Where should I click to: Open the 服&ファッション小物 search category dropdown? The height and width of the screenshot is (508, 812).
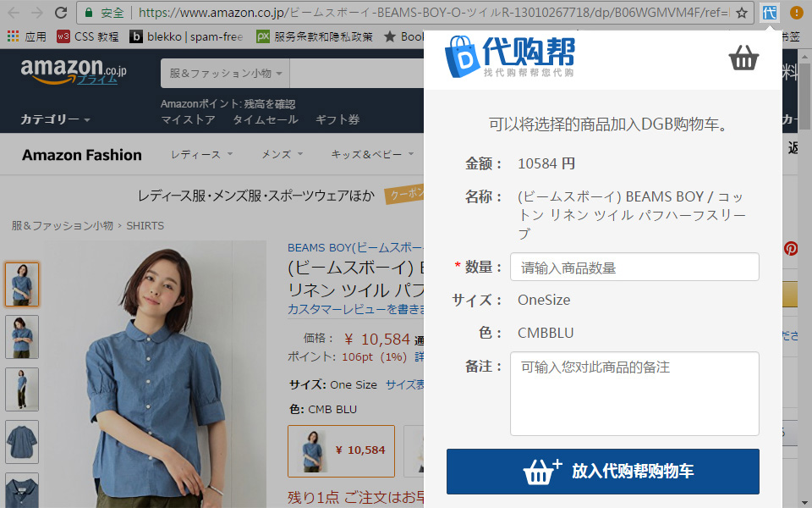click(x=225, y=73)
